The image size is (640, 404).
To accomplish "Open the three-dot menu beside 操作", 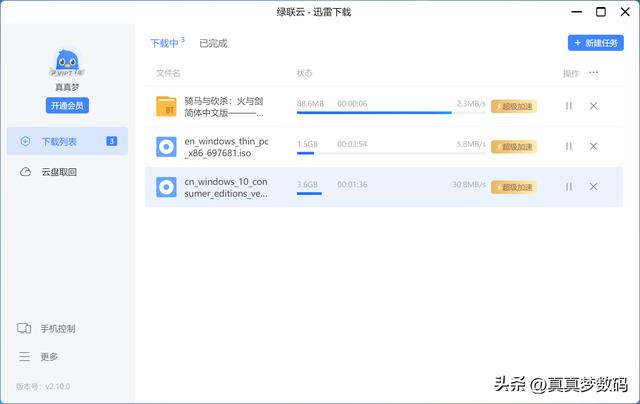I will click(593, 73).
